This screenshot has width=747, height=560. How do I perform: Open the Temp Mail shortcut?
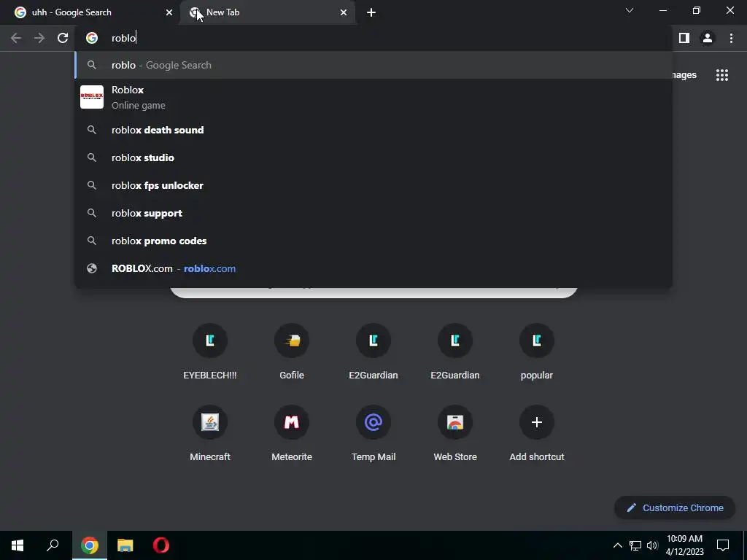(x=373, y=433)
